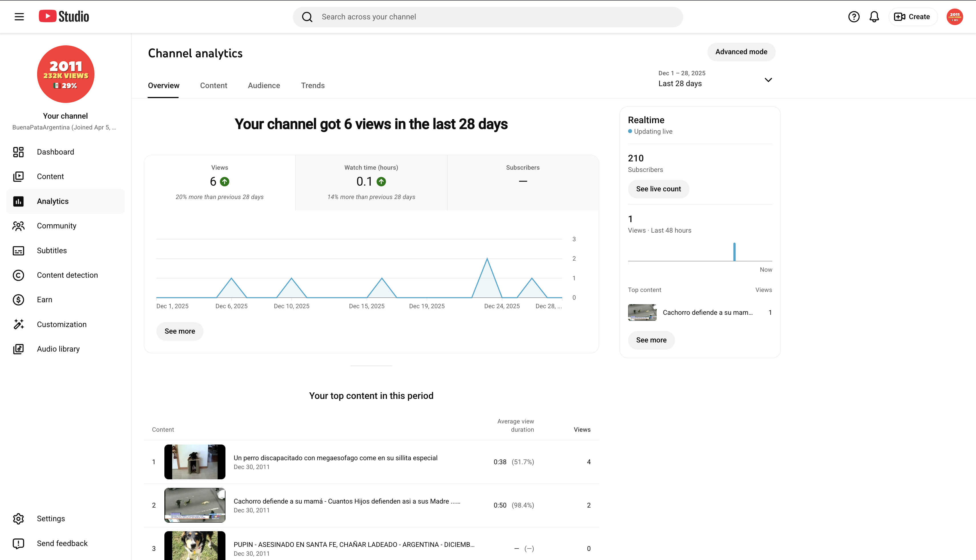Click the See live count button

point(658,189)
